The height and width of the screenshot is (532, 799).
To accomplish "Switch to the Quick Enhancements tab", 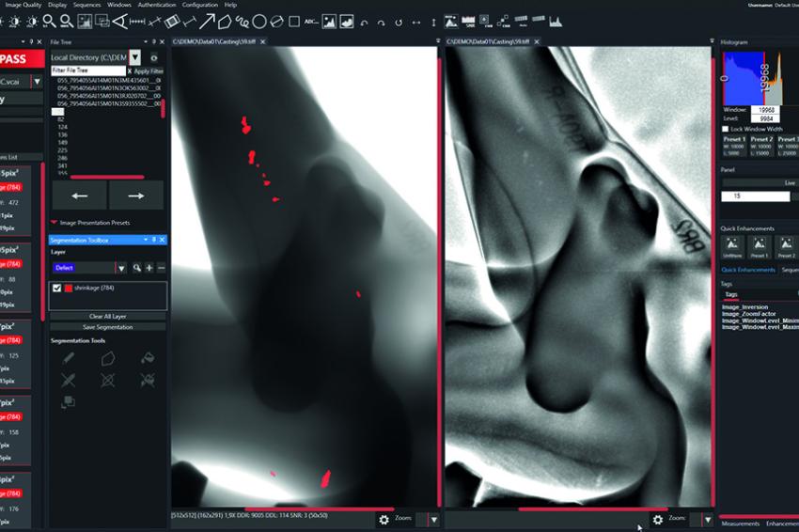I will tap(748, 270).
